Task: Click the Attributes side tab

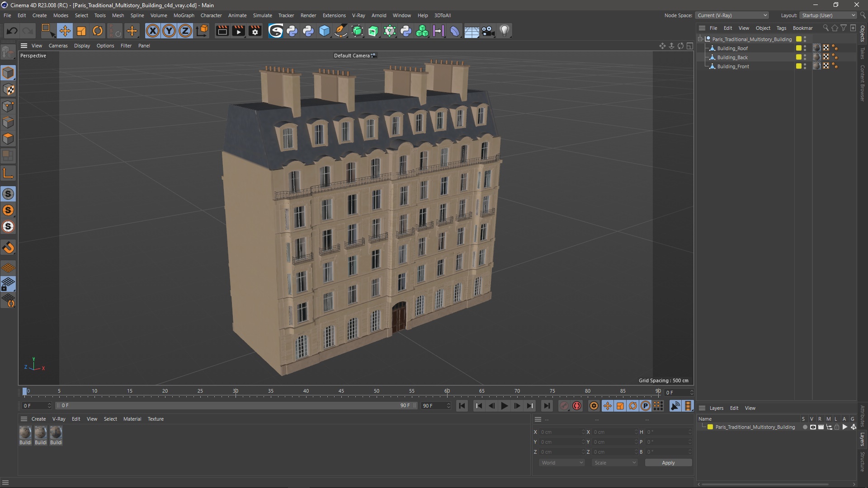Action: tap(863, 416)
